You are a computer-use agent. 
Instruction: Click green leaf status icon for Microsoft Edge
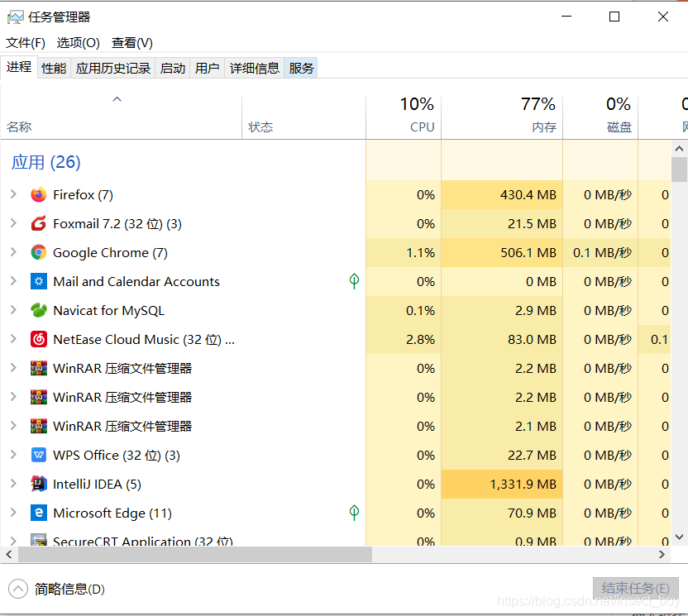(x=354, y=513)
